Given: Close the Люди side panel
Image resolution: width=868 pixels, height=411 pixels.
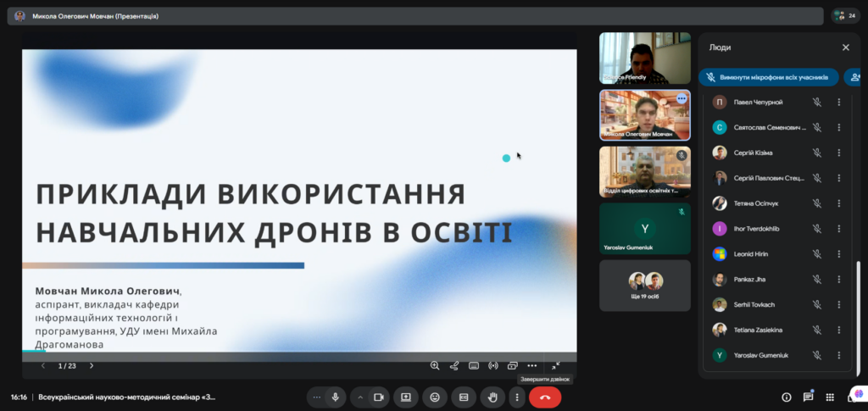Looking at the screenshot, I should (x=845, y=48).
